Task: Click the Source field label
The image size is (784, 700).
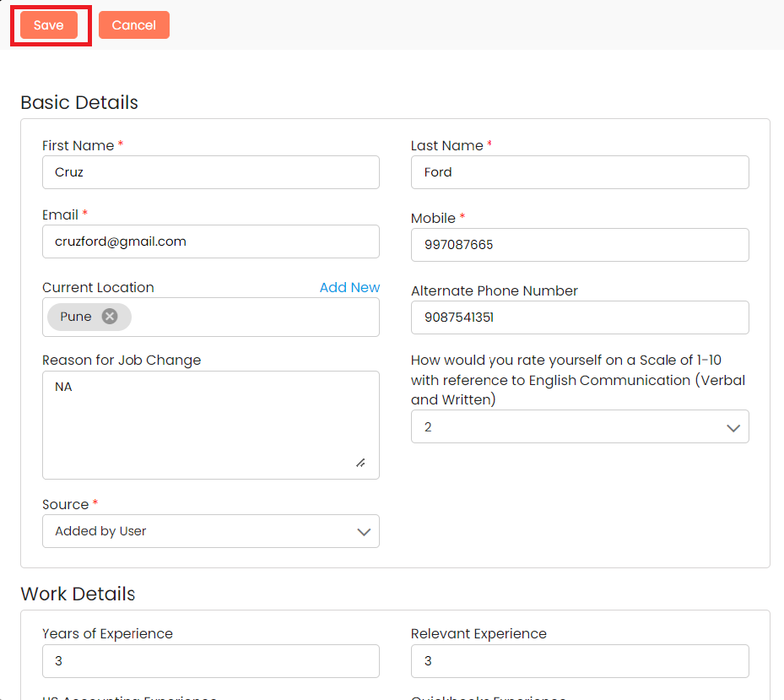Action: point(66,504)
